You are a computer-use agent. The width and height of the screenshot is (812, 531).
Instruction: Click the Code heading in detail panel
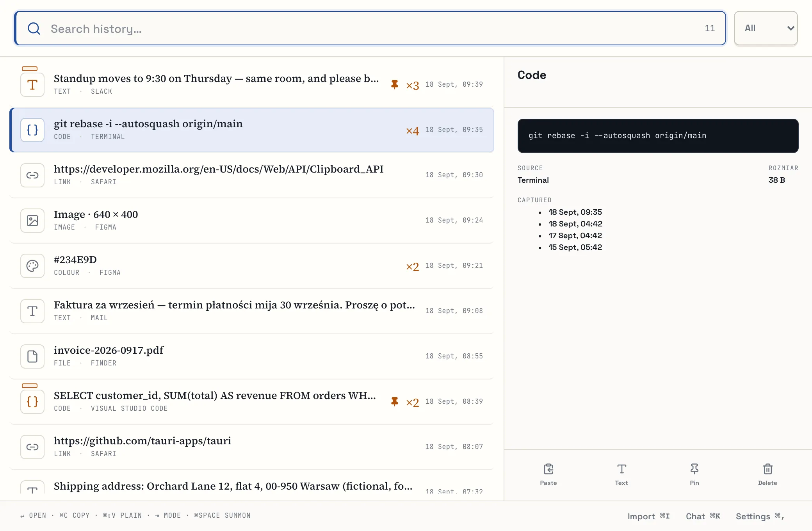pos(532,75)
